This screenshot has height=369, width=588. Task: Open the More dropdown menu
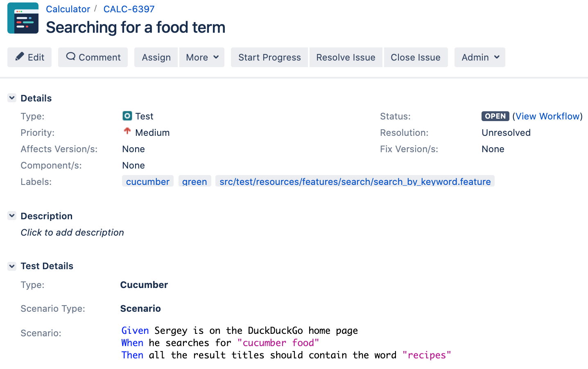[202, 57]
